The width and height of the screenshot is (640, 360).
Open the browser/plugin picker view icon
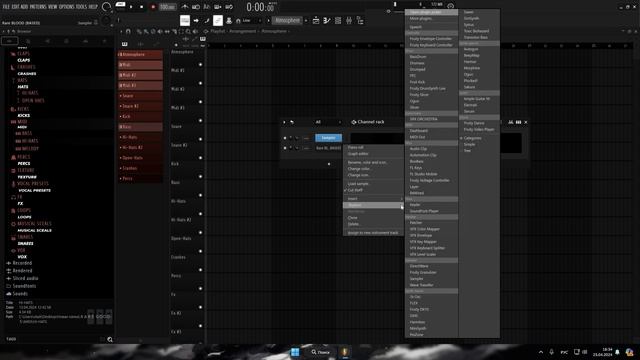(360, 20)
